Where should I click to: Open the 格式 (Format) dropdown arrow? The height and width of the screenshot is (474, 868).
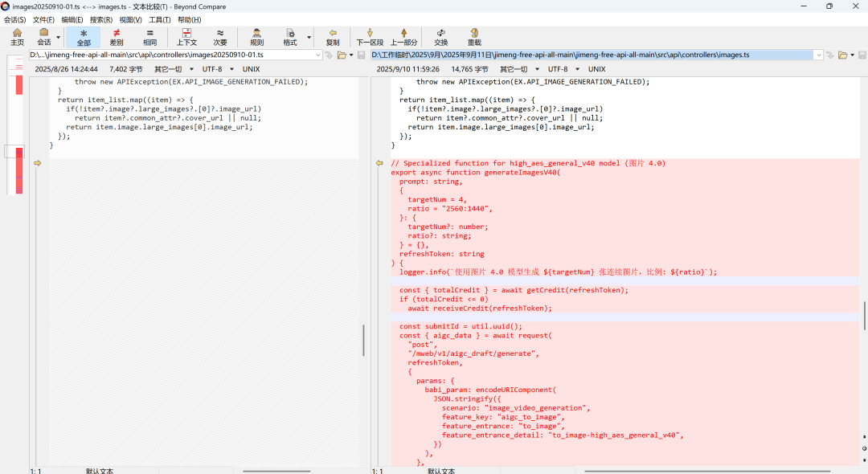pyautogui.click(x=309, y=38)
